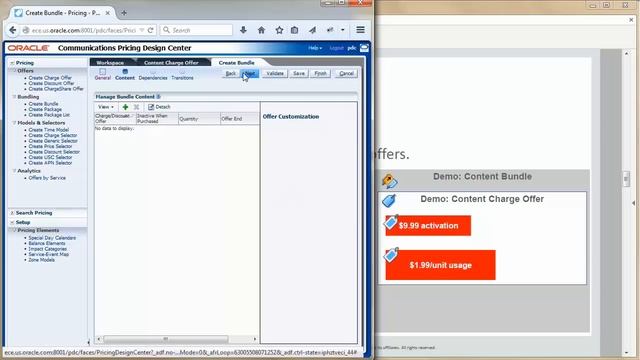This screenshot has height=360, width=640.
Task: Open the Help dropdown menu
Action: [315, 48]
